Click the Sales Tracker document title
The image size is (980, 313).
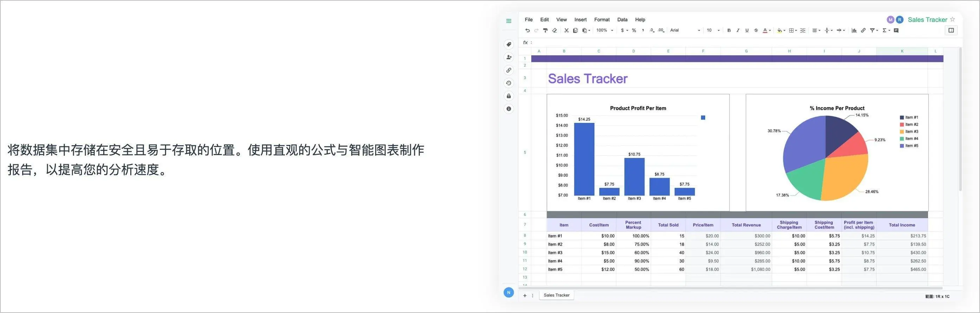[927, 20]
